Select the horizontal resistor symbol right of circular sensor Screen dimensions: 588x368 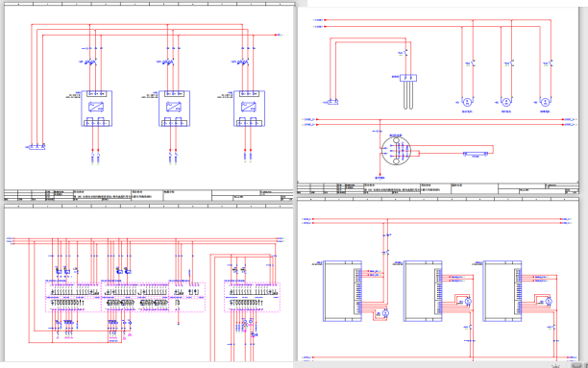click(x=476, y=154)
